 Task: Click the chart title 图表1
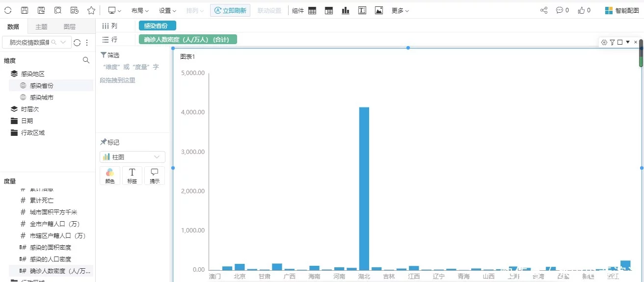coord(188,57)
